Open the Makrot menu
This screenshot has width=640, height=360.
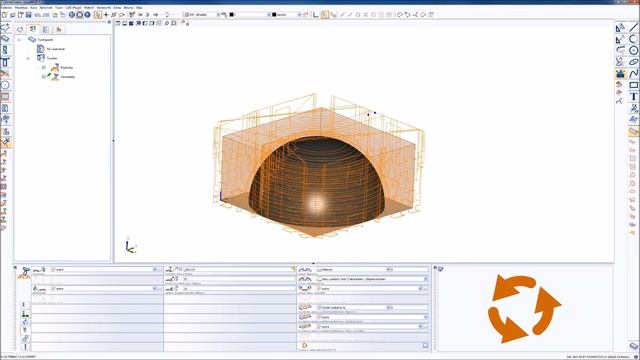coord(89,7)
